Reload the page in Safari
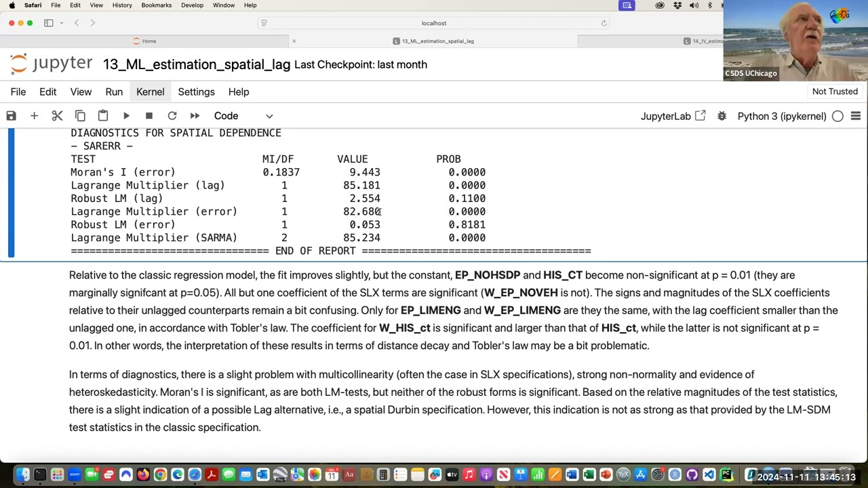 pos(604,23)
